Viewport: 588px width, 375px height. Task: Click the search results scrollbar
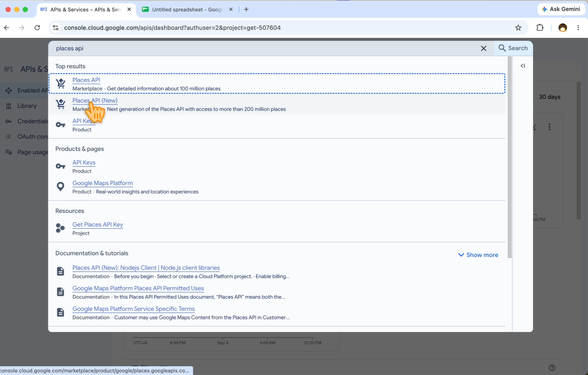[x=510, y=158]
